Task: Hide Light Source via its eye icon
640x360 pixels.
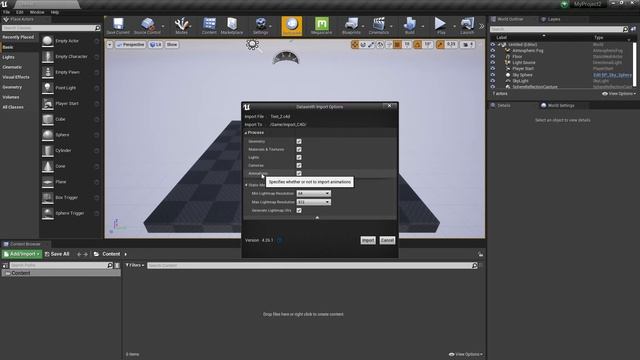Action: [x=493, y=62]
